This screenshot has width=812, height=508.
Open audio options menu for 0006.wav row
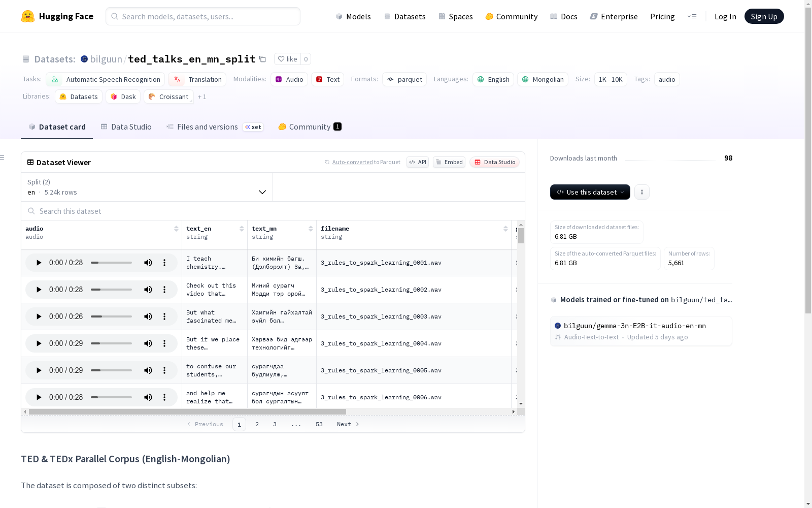tap(164, 397)
